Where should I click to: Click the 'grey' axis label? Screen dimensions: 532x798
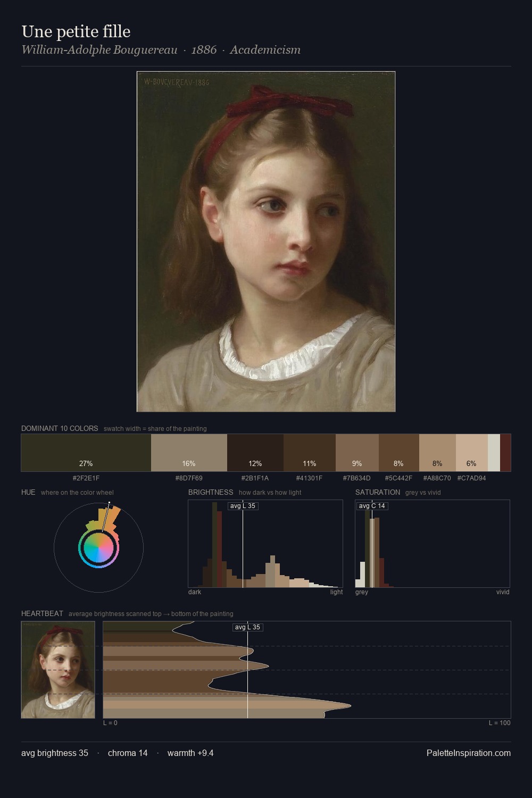click(362, 592)
